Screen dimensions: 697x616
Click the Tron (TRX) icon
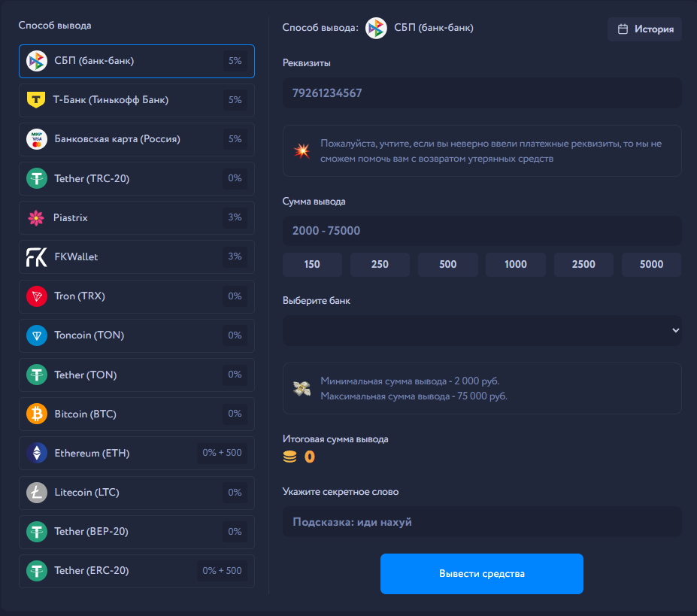(x=36, y=296)
